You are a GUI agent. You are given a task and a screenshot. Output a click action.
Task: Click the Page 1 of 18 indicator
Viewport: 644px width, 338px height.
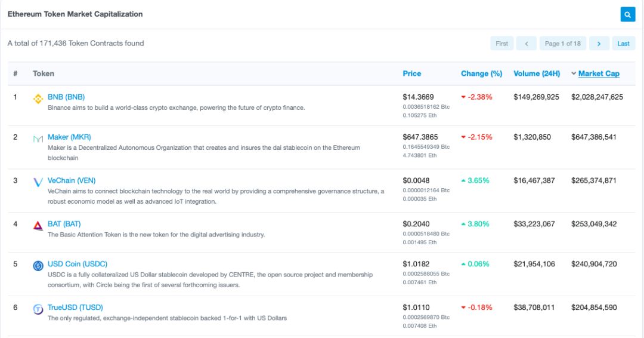(x=562, y=44)
